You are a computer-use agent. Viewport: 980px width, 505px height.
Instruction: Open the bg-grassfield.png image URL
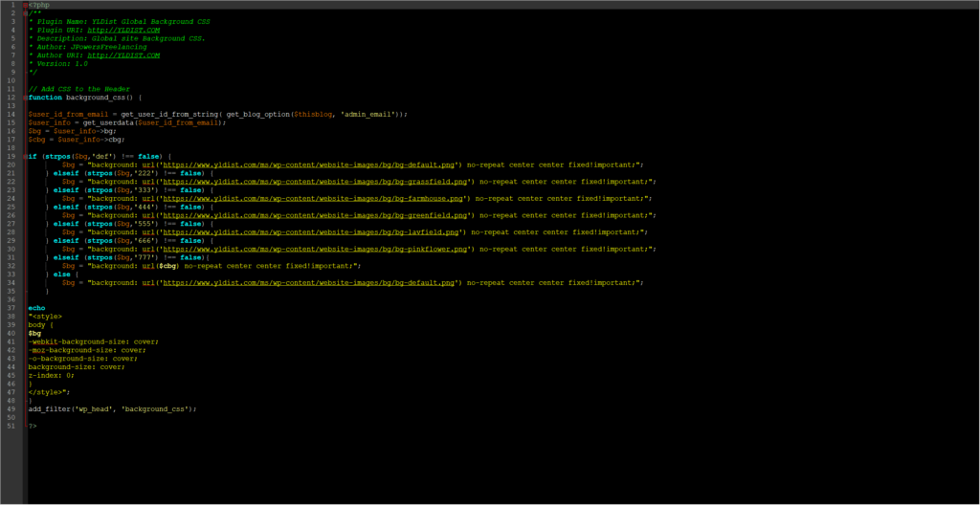coord(319,181)
